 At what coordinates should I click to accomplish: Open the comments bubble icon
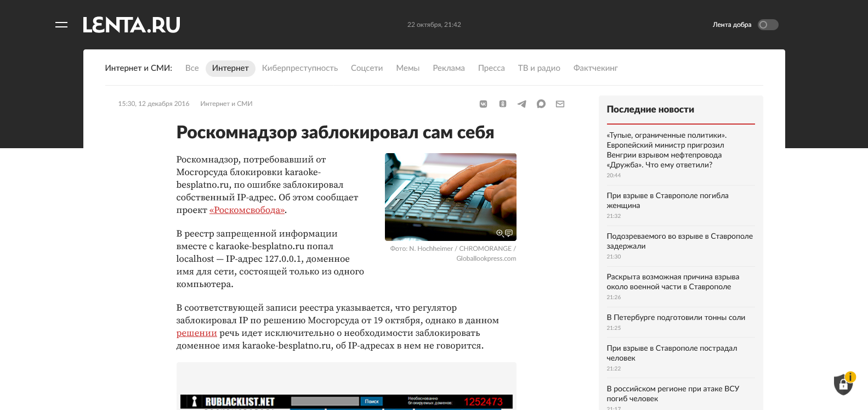tap(541, 104)
